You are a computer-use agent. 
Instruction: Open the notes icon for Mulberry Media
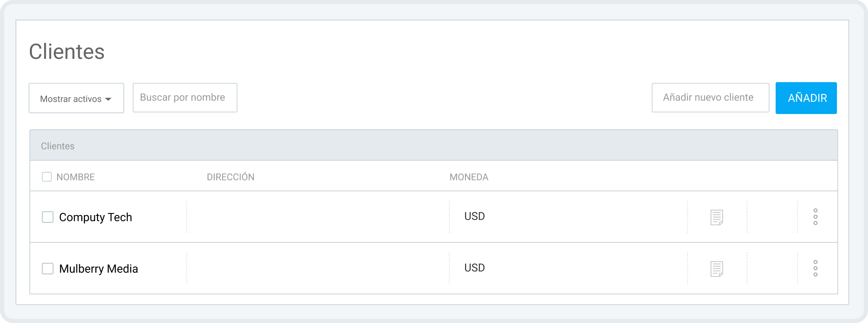pyautogui.click(x=717, y=269)
